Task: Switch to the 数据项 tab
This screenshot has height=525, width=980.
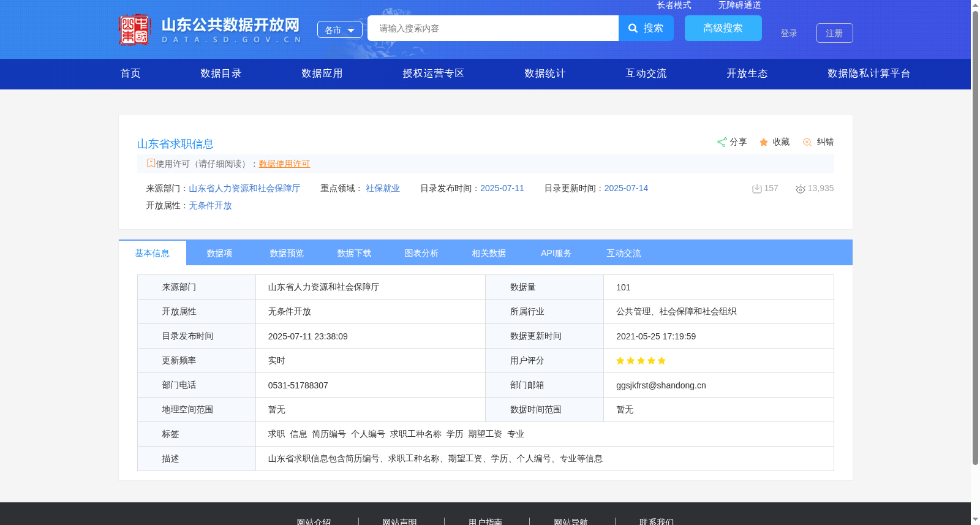Action: click(220, 253)
